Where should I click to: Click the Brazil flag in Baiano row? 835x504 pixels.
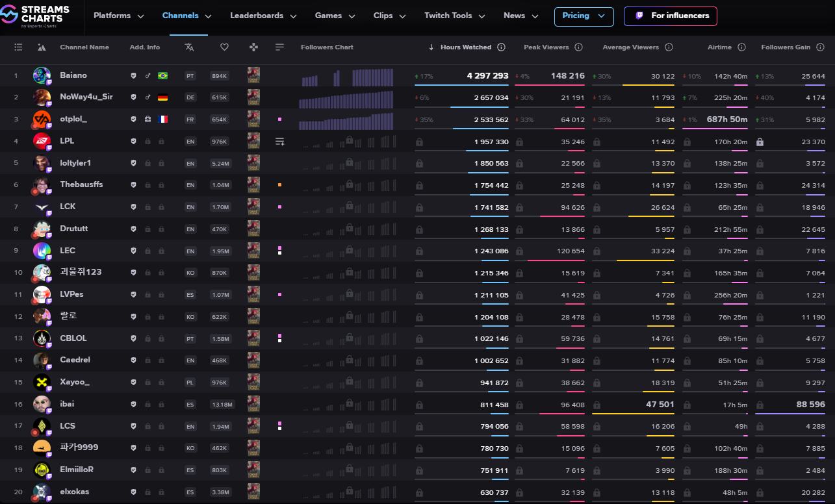[162, 76]
